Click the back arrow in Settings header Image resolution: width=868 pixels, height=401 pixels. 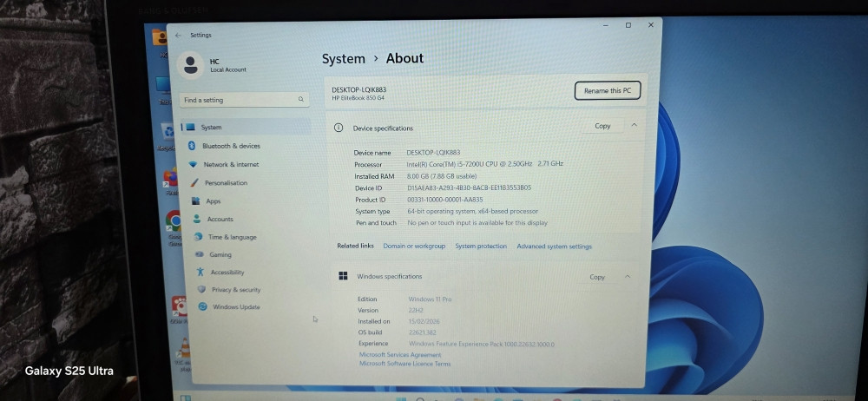[x=178, y=36]
